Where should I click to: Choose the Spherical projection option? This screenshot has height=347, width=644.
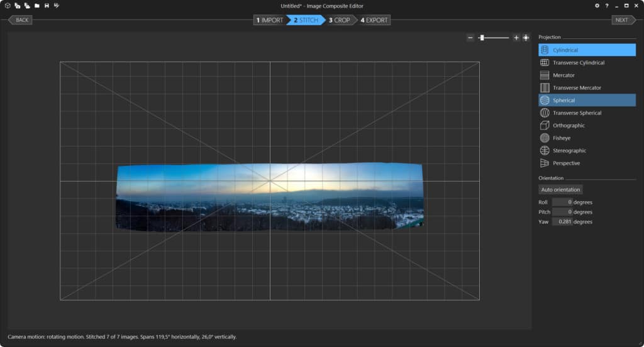pos(587,101)
